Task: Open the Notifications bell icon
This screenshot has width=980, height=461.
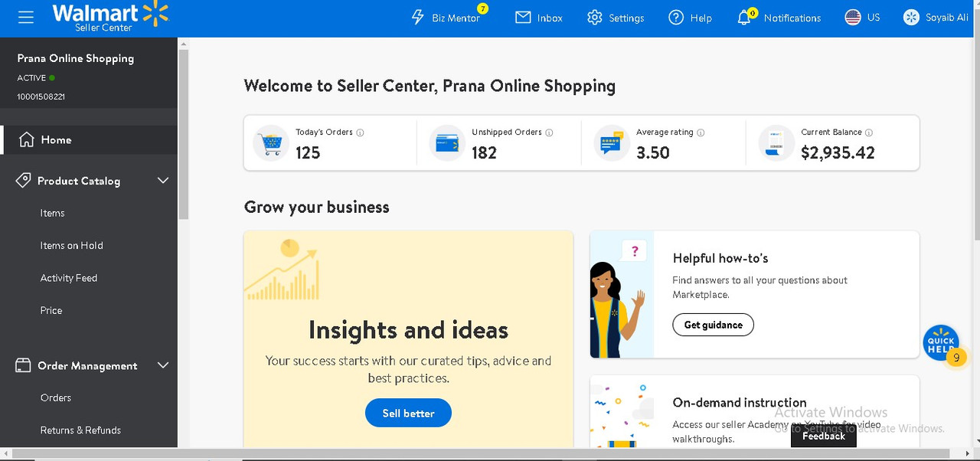Action: (x=744, y=18)
